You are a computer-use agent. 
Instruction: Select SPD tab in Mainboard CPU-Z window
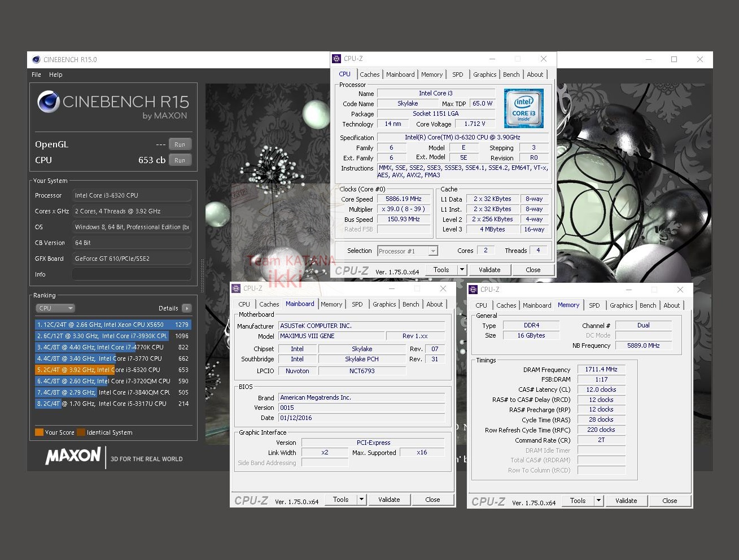357,304
